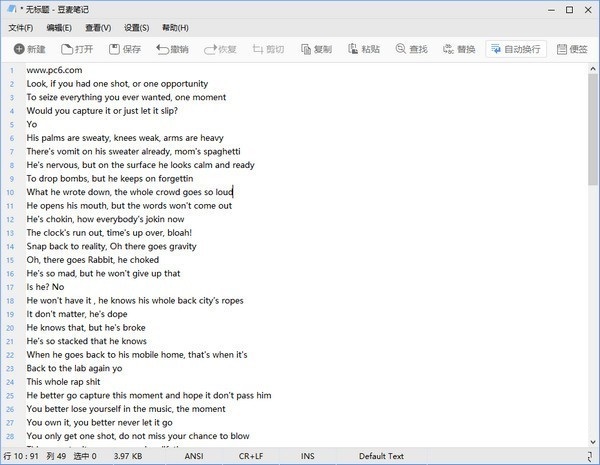The image size is (600, 465).
Task: Click line 'He knows that, but he's broke'
Action: (x=86, y=328)
